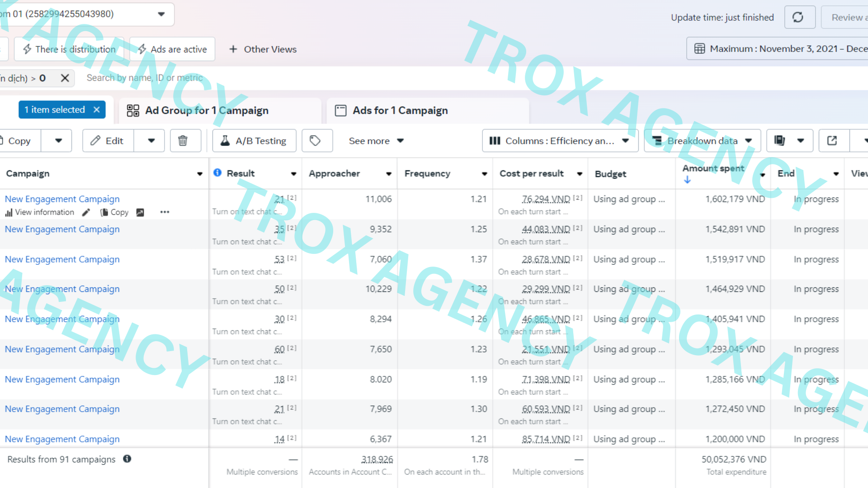The height and width of the screenshot is (488, 868).
Task: Click the pencil edit icon under first campaign
Action: 86,212
